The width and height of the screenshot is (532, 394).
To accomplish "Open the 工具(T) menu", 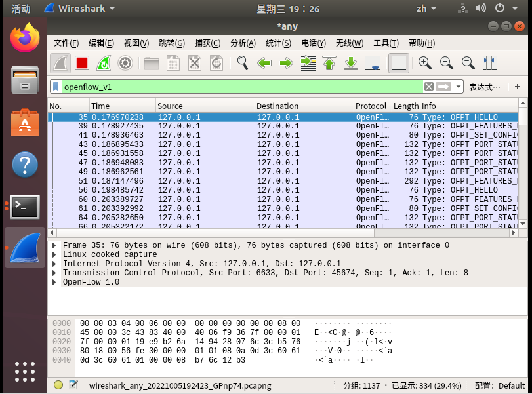I will [386, 43].
